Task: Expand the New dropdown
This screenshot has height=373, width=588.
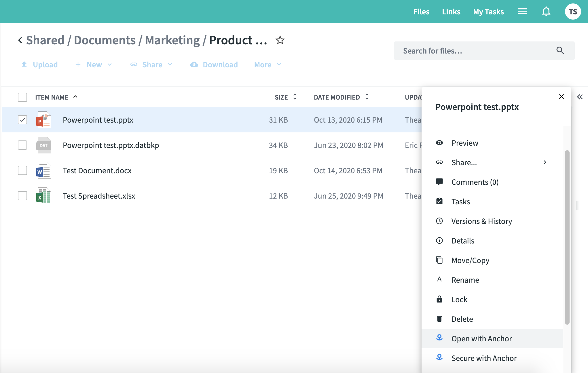Action: pos(94,65)
